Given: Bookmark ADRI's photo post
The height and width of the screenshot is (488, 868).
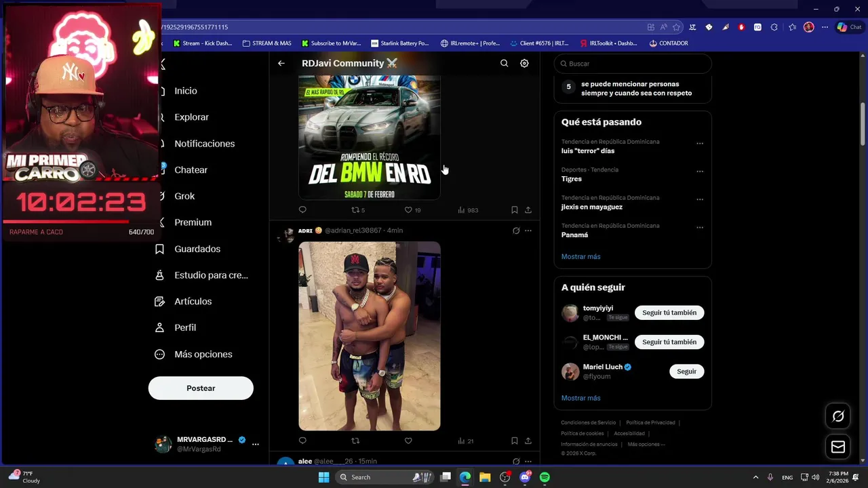Looking at the screenshot, I should [515, 441].
